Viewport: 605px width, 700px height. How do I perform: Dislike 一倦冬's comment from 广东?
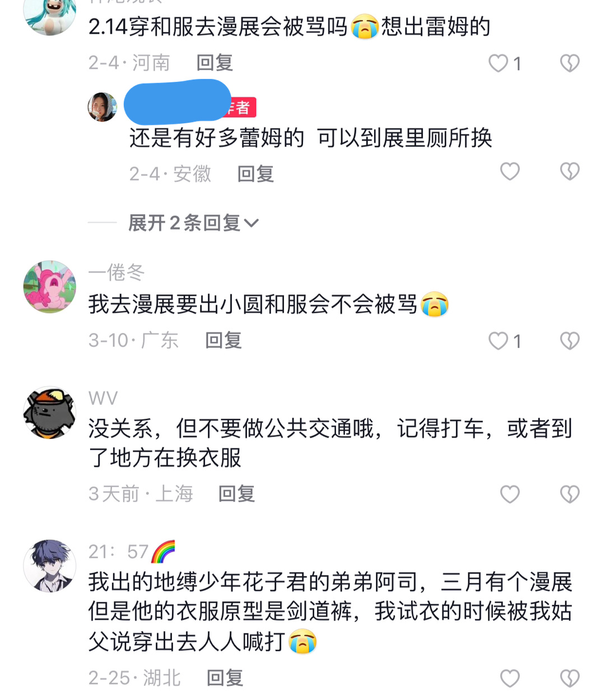[x=570, y=341]
